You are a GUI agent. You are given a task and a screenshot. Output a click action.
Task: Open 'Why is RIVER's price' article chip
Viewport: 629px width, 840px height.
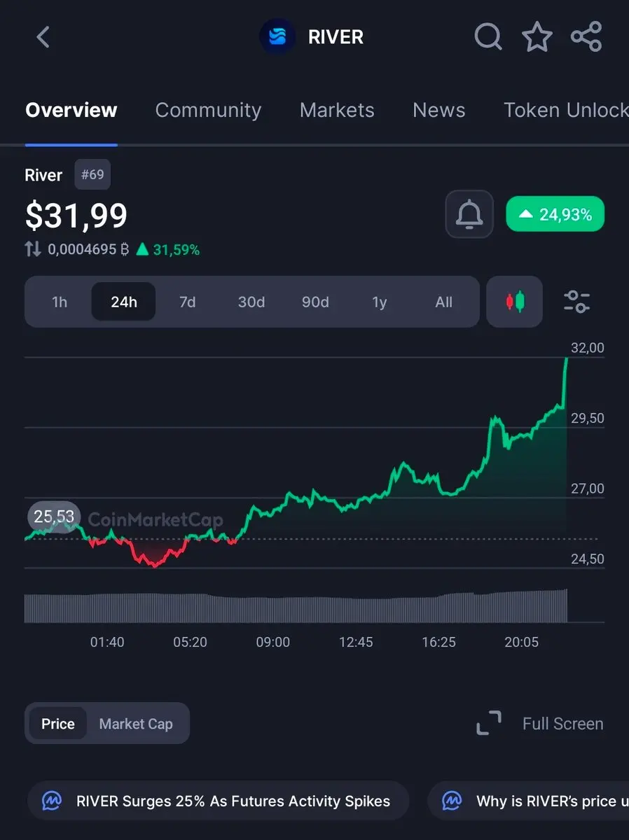[529, 800]
